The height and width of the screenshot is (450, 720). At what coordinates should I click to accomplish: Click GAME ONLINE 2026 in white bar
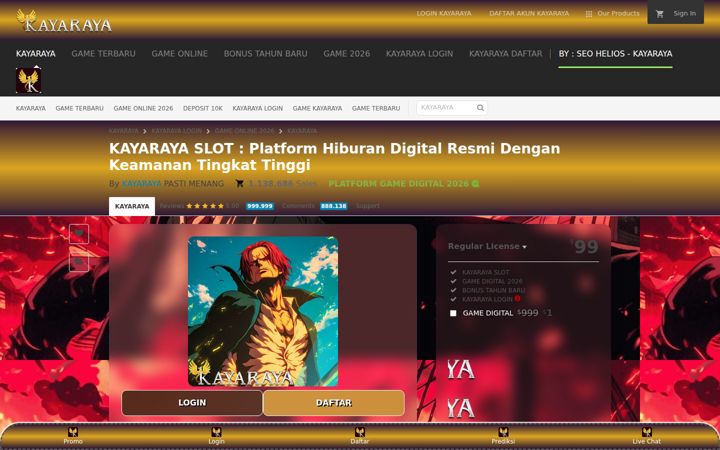pos(143,108)
